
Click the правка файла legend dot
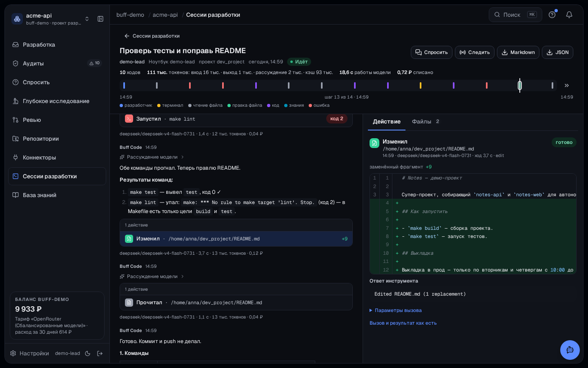pos(229,105)
